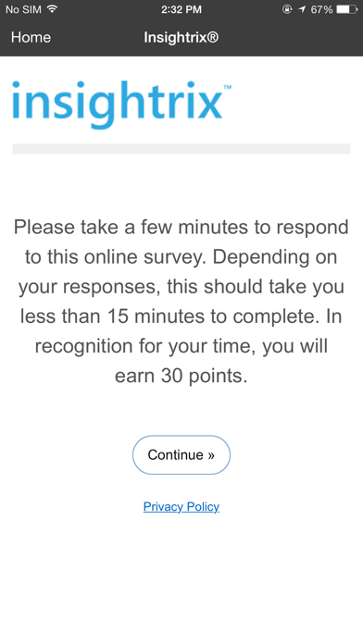Open the Privacy Policy link
Image resolution: width=363 pixels, height=644 pixels.
(181, 507)
